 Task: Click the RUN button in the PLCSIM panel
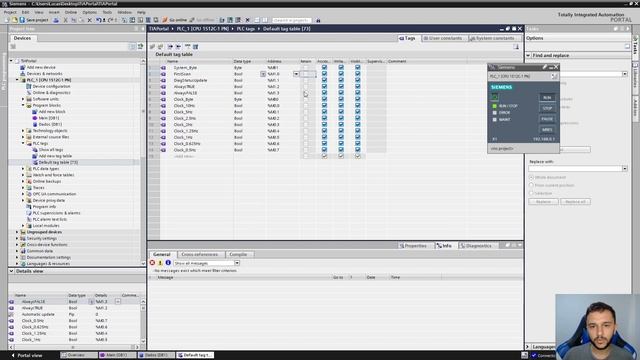click(x=547, y=98)
